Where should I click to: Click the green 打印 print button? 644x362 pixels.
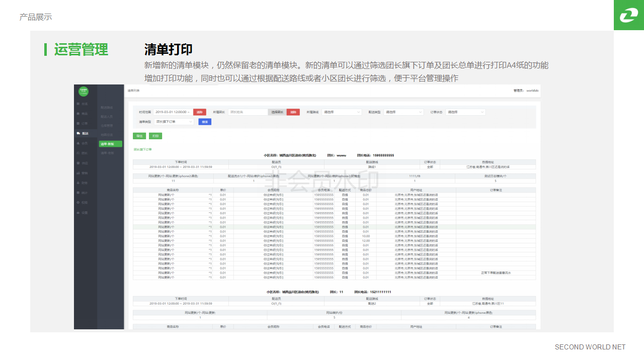155,136
